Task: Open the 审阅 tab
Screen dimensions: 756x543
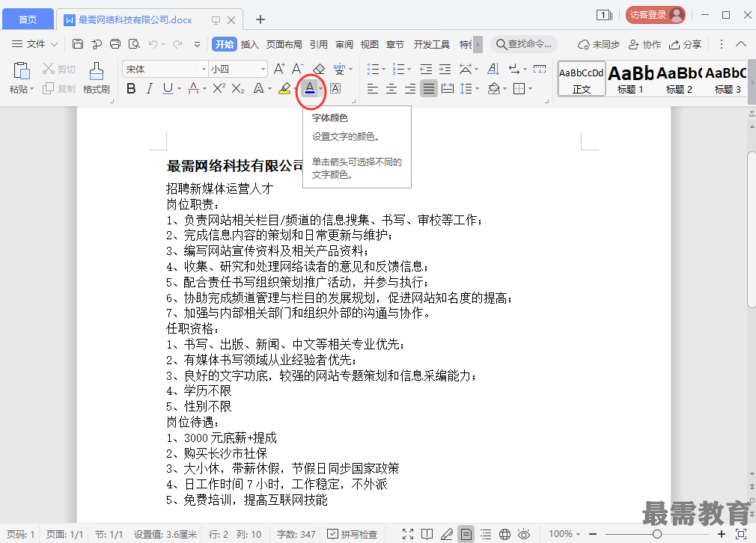Action: (344, 44)
